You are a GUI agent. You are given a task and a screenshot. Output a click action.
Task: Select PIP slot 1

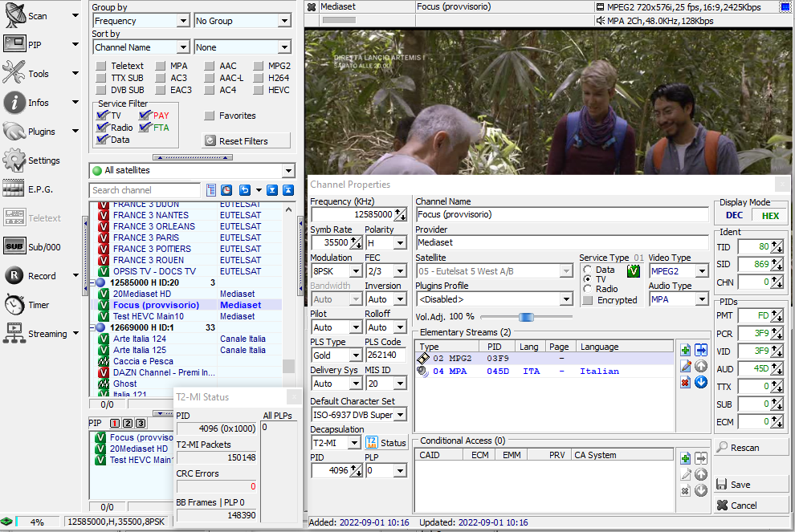pos(115,423)
